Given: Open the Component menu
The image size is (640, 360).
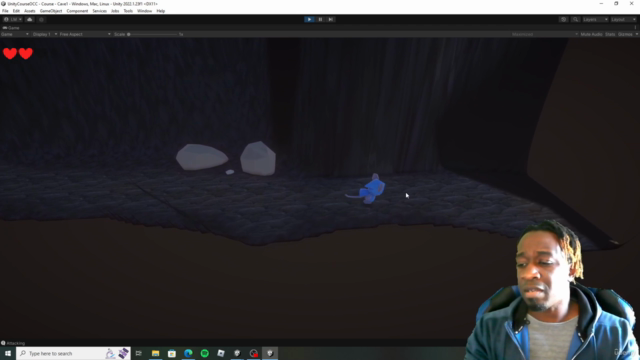Looking at the screenshot, I should click(x=77, y=11).
